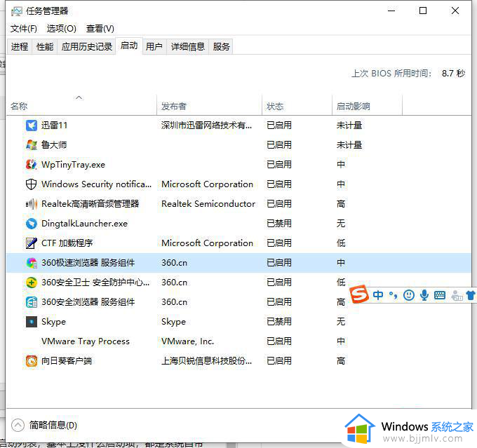The image size is (477, 448).
Task: Click the 360极速浏览器 colorful icon
Action: [x=32, y=263]
